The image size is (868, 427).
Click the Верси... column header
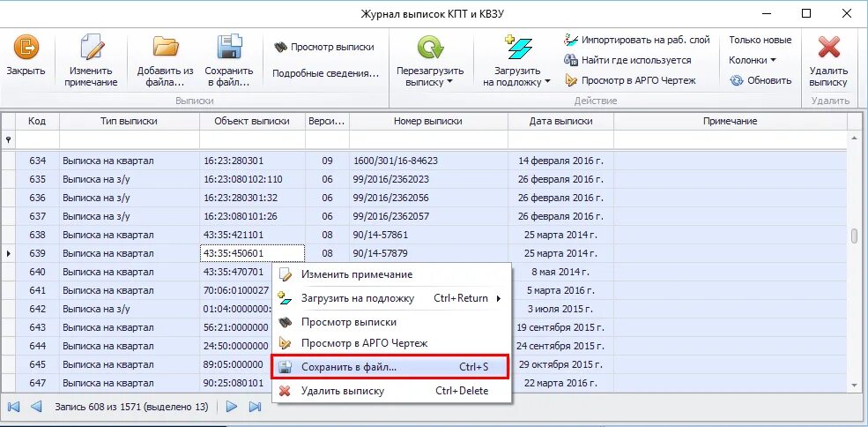coord(327,121)
